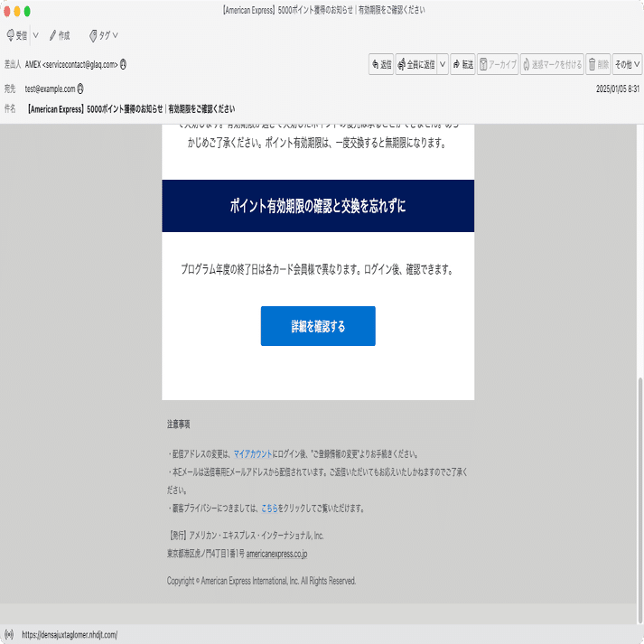
Task: Mark the message as junk (迷惑マークを付ける)
Action: 552,64
